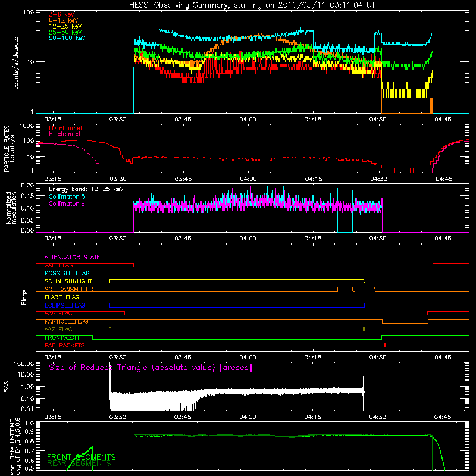The width and height of the screenshot is (476, 476).
Task: Click the 03:15 tick label under counts panel
Action: pos(53,120)
